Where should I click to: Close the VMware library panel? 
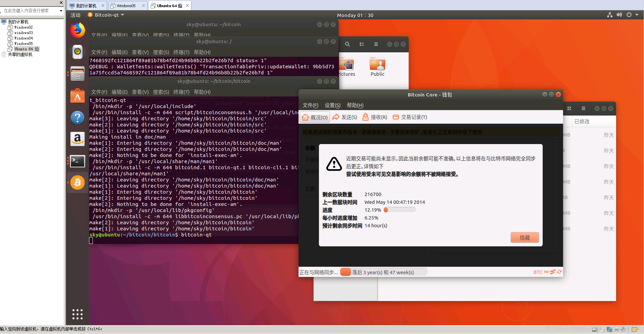[x=61, y=3]
